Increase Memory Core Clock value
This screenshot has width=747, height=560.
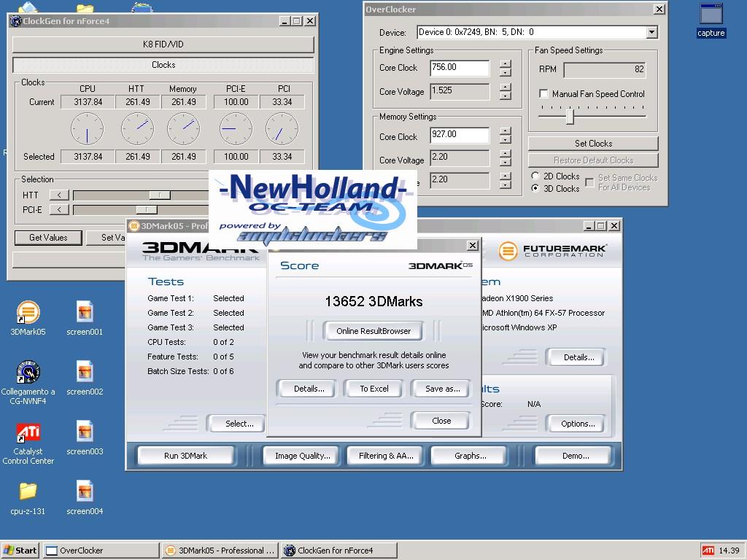[x=506, y=131]
